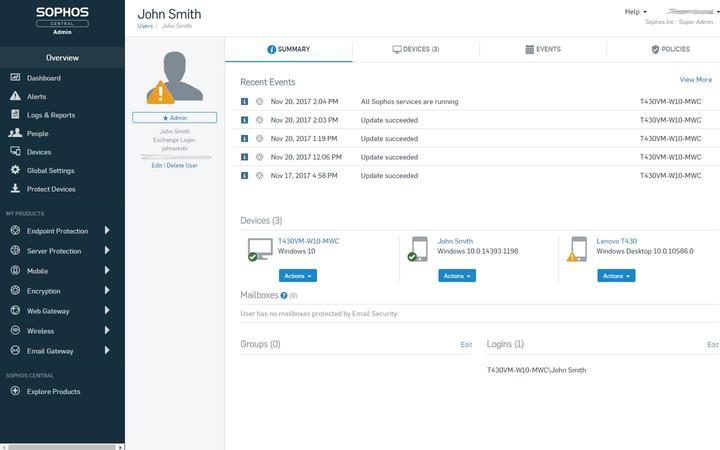
Task: Open T430VM-W10-MWC device name link
Action: 309,241
